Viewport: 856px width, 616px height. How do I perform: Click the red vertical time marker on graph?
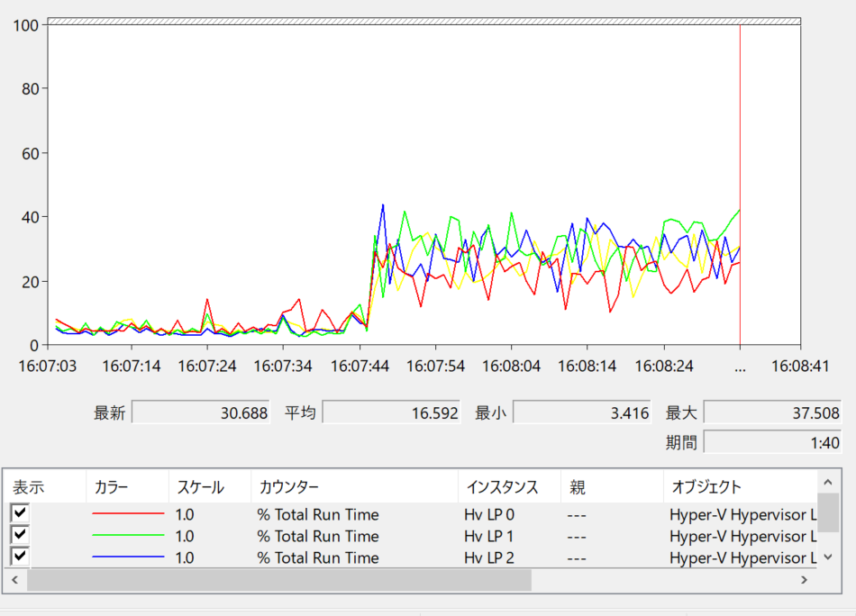coord(740,185)
